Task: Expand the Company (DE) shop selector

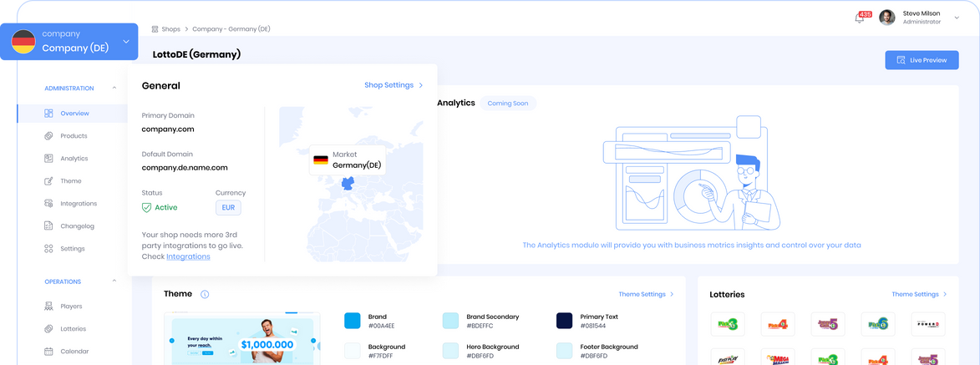Action: click(125, 41)
